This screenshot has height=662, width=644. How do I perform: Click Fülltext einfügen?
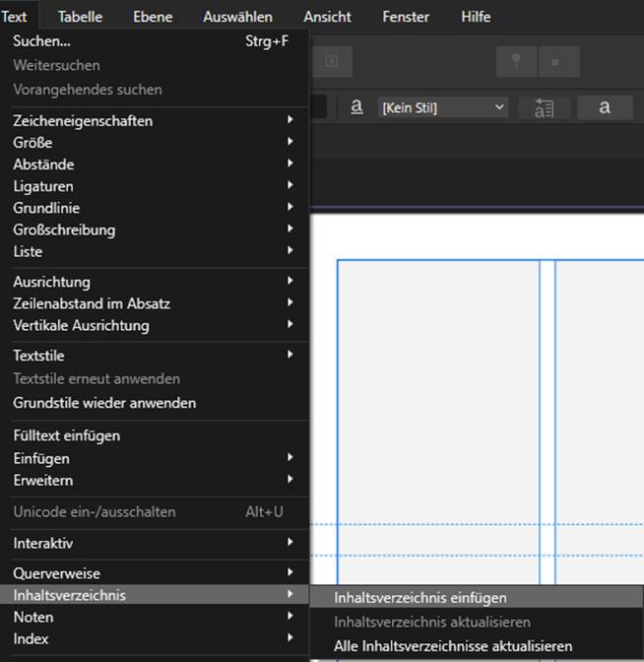tap(155, 435)
